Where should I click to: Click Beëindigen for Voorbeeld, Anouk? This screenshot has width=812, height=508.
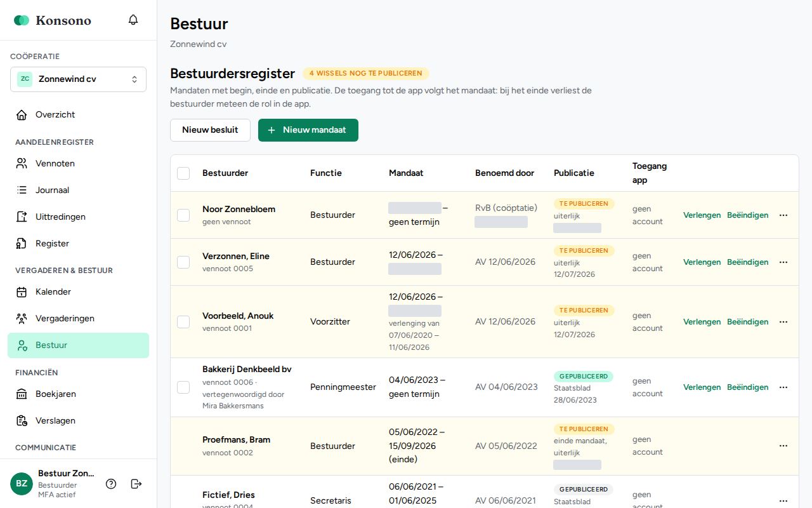pos(747,322)
